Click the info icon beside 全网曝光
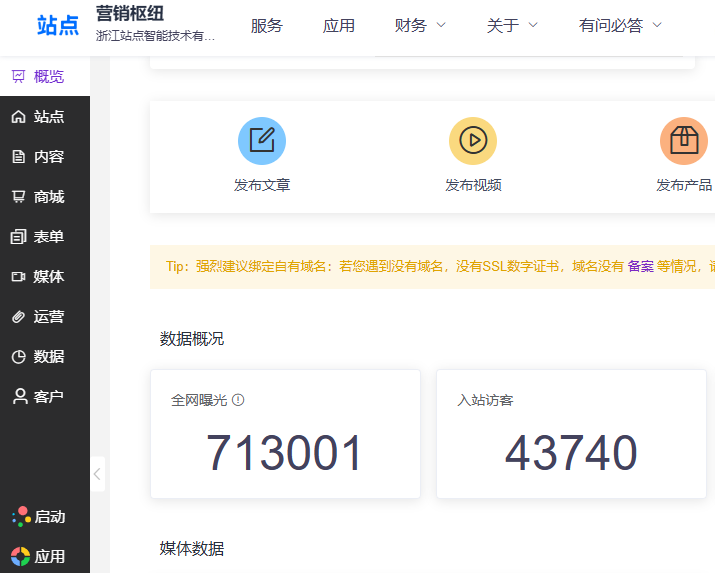The width and height of the screenshot is (715, 573). click(x=238, y=400)
